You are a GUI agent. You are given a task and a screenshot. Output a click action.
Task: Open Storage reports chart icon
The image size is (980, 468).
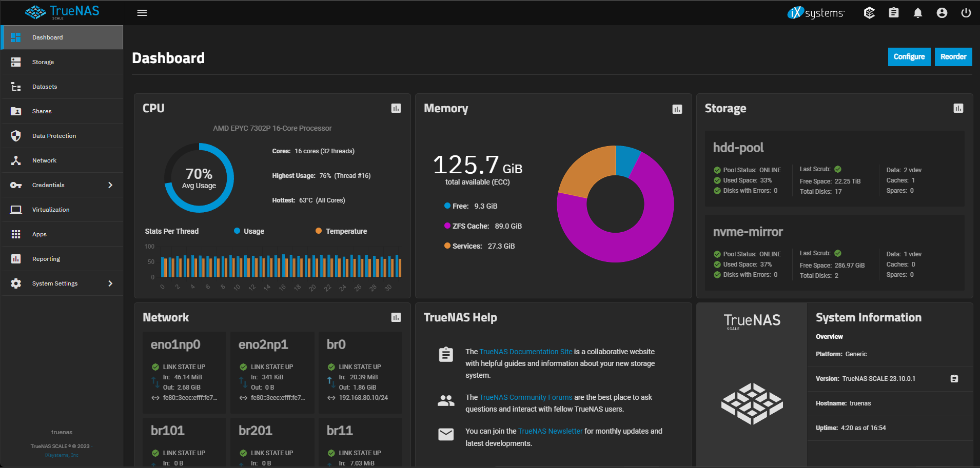[958, 108]
